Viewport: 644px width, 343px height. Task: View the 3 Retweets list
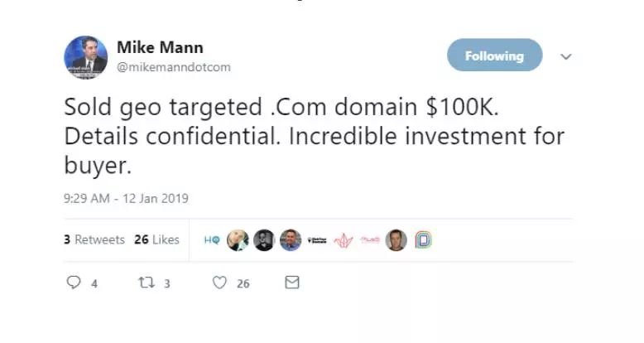coord(94,239)
